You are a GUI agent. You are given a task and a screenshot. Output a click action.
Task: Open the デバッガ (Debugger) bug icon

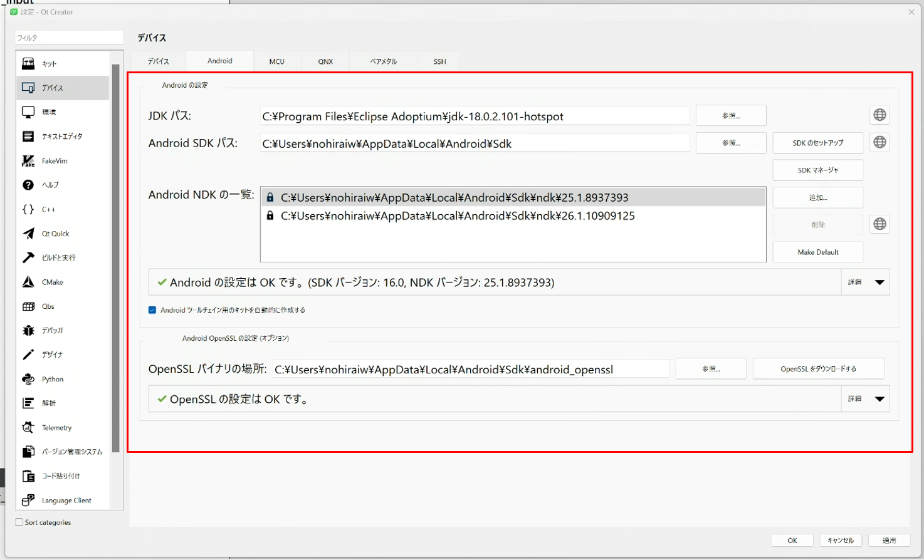[29, 330]
